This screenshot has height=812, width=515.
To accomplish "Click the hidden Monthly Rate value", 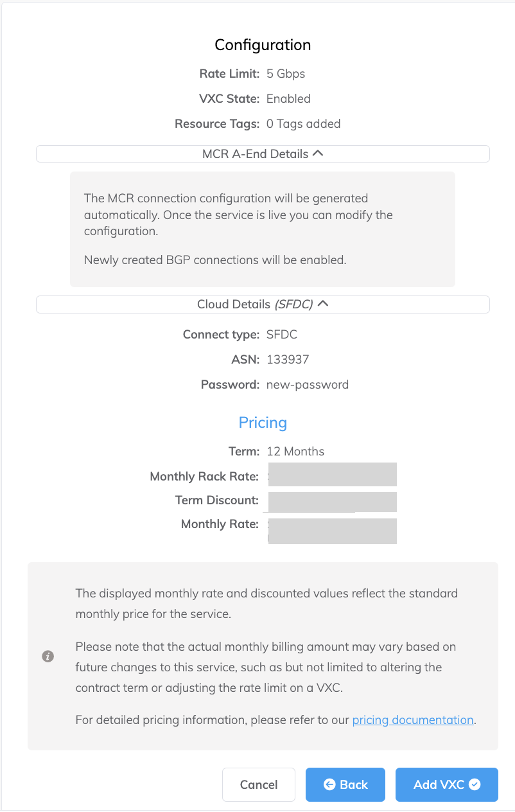I will coord(332,531).
